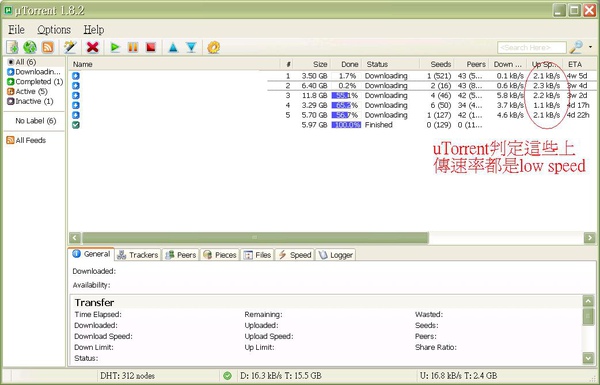Click detail pane scroll up arrow
The height and width of the screenshot is (385, 600).
click(589, 301)
